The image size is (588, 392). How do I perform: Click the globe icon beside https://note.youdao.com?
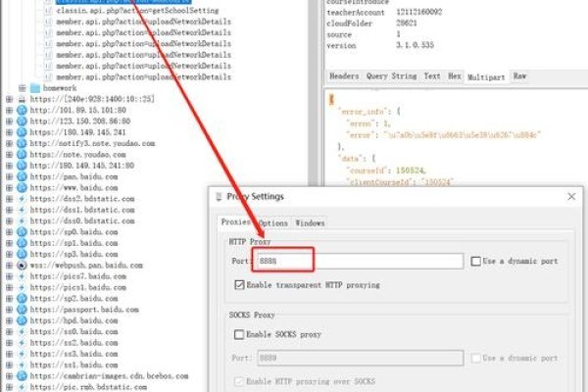[22, 156]
